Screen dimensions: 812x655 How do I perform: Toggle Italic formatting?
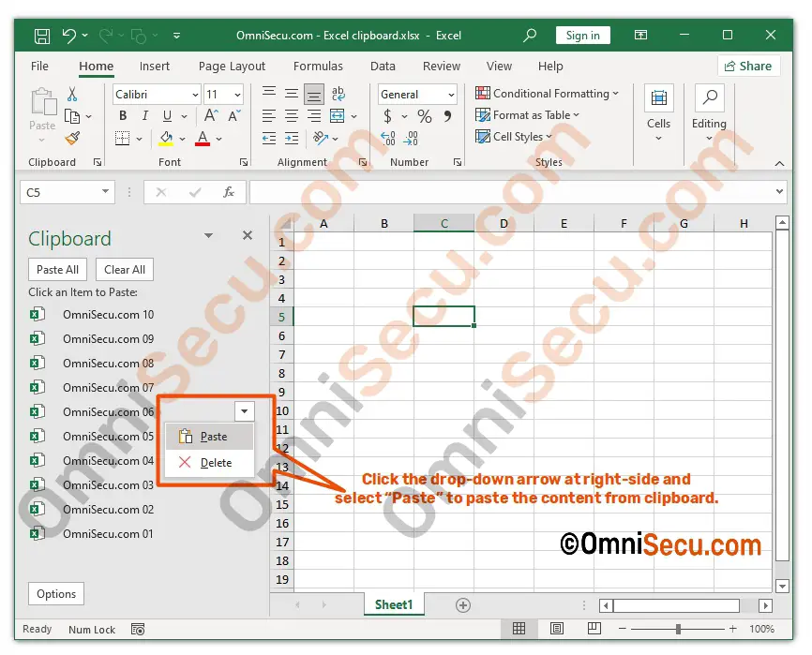145,116
